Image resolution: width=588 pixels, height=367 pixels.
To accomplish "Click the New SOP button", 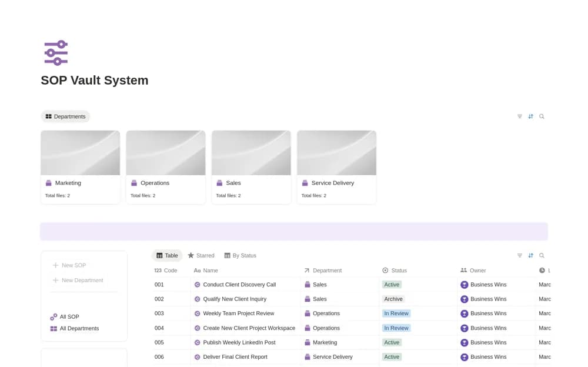I will pyautogui.click(x=69, y=265).
